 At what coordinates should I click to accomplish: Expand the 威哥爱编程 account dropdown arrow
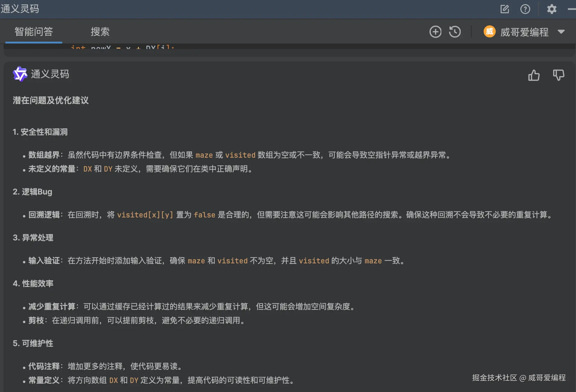(x=561, y=32)
